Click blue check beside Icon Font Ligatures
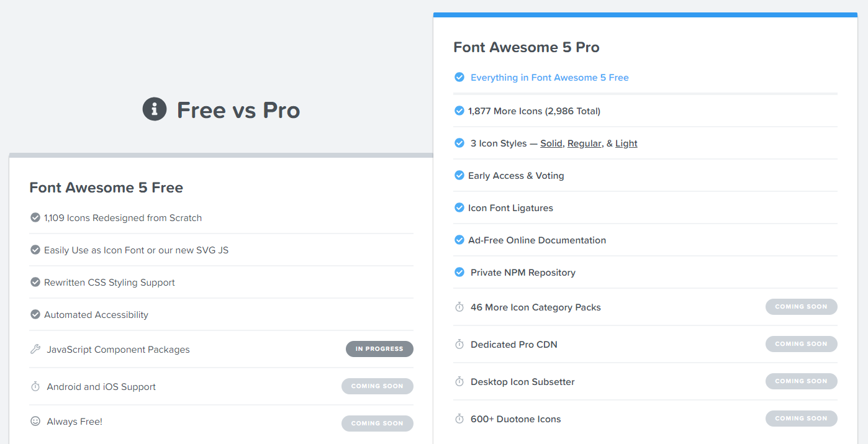 (459, 207)
